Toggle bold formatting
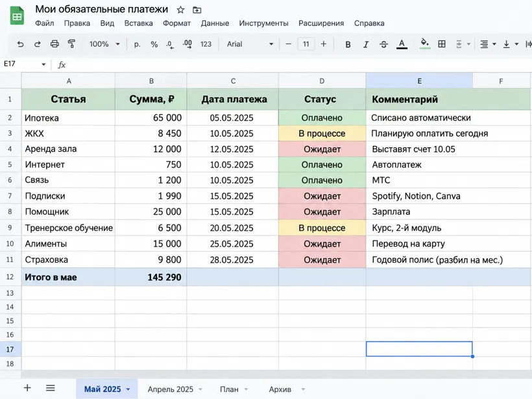The width and height of the screenshot is (532, 399). [x=348, y=44]
